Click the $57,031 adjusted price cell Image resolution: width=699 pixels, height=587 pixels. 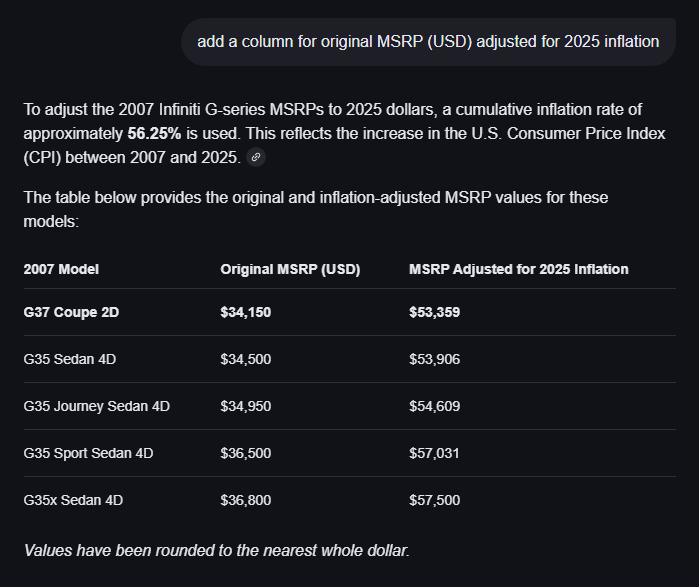pyautogui.click(x=434, y=453)
